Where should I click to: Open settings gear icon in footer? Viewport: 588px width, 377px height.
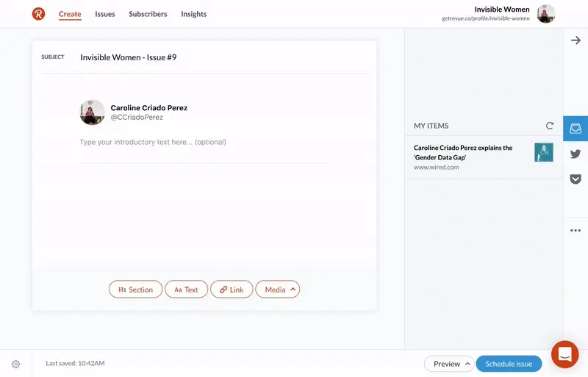click(x=15, y=364)
